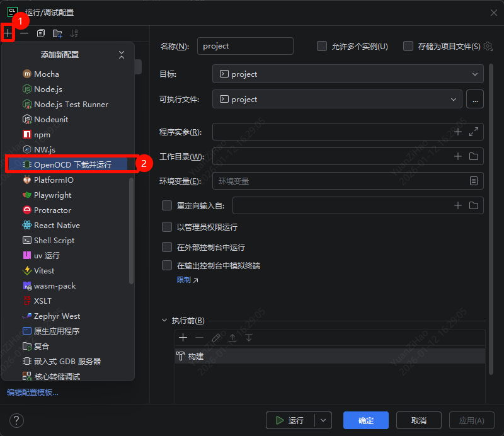Browse for working directory folder icon
Screen dimensions: 504x436
pos(474,156)
